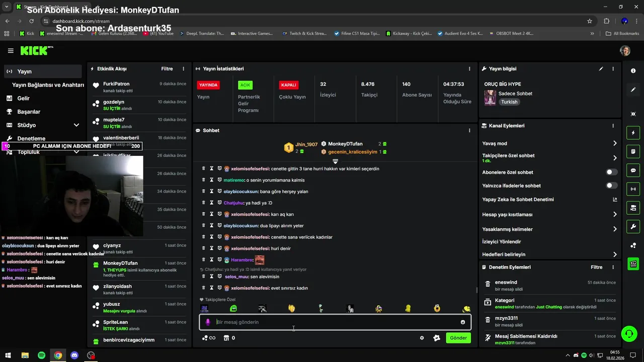Click the Sadece Sohbet category thumbnail
Screen dimensions: 644x362
click(490, 98)
